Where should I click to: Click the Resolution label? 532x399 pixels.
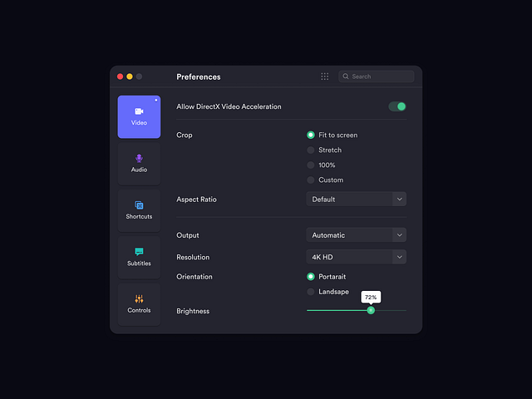click(193, 257)
